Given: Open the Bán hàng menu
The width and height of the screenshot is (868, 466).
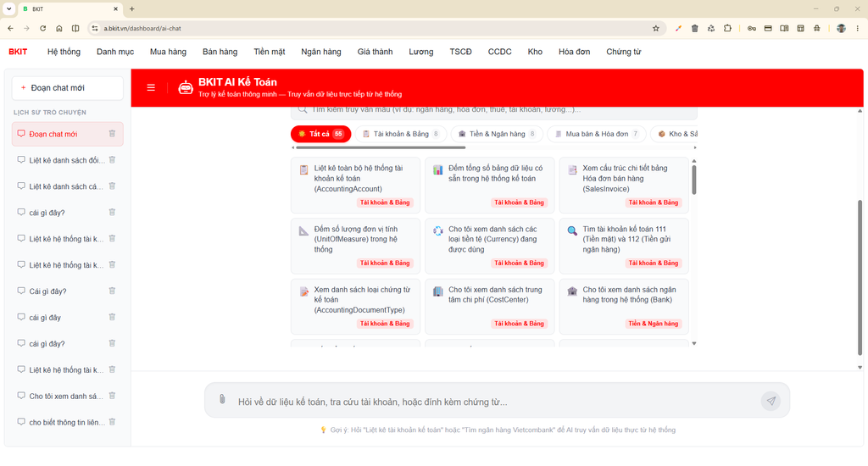Looking at the screenshot, I should [x=220, y=52].
